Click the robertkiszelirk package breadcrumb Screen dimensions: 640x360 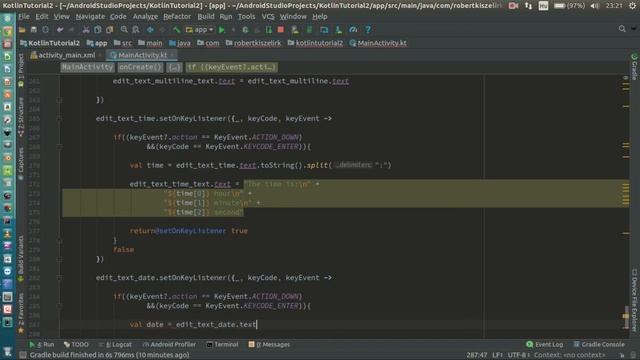(253, 43)
